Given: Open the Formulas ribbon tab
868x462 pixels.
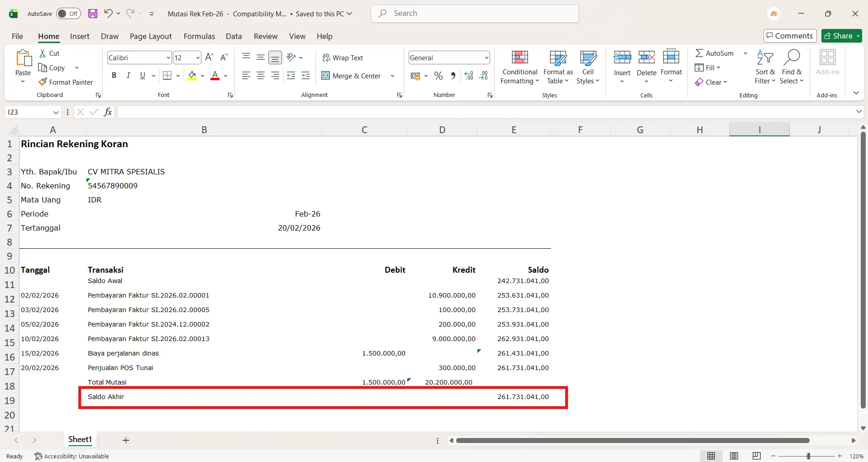Looking at the screenshot, I should click(199, 36).
